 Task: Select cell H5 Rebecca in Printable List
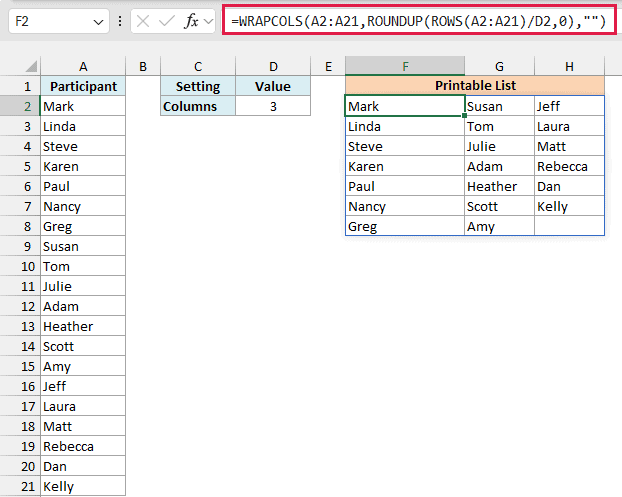pyautogui.click(x=569, y=166)
